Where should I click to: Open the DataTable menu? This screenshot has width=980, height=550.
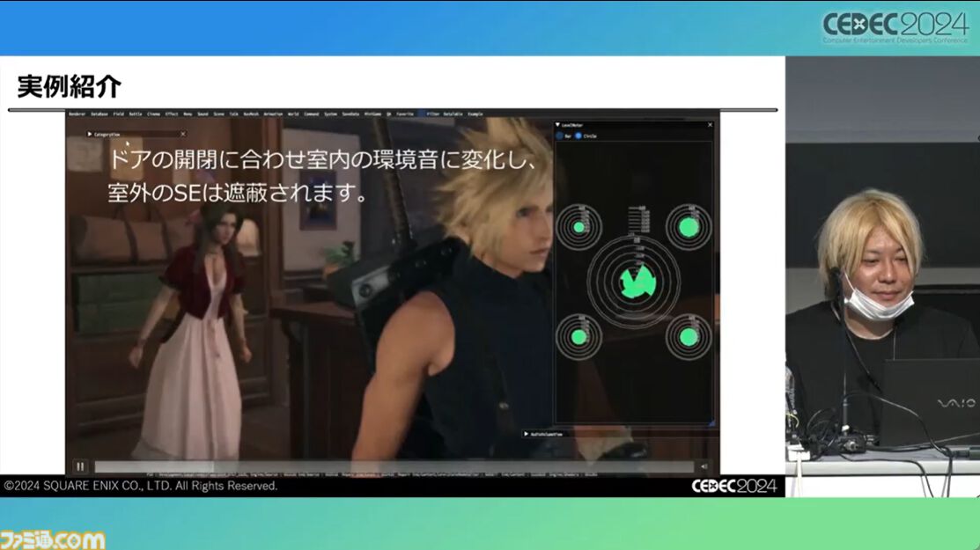point(453,114)
